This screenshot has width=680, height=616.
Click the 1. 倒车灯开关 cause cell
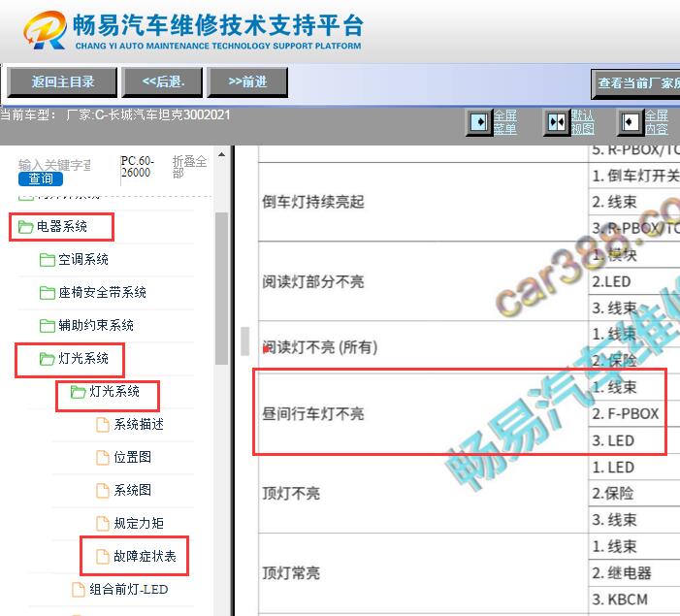click(634, 176)
